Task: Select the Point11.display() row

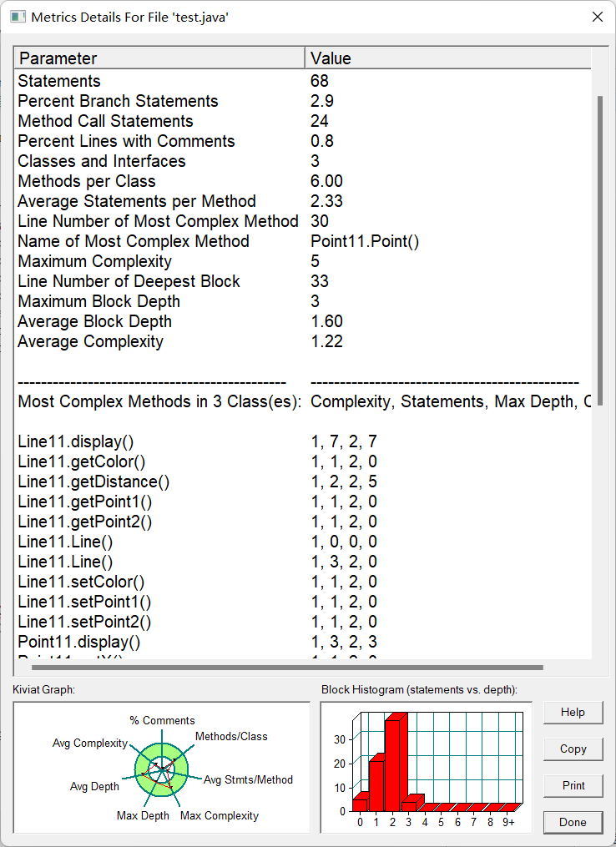Action: coord(303,641)
